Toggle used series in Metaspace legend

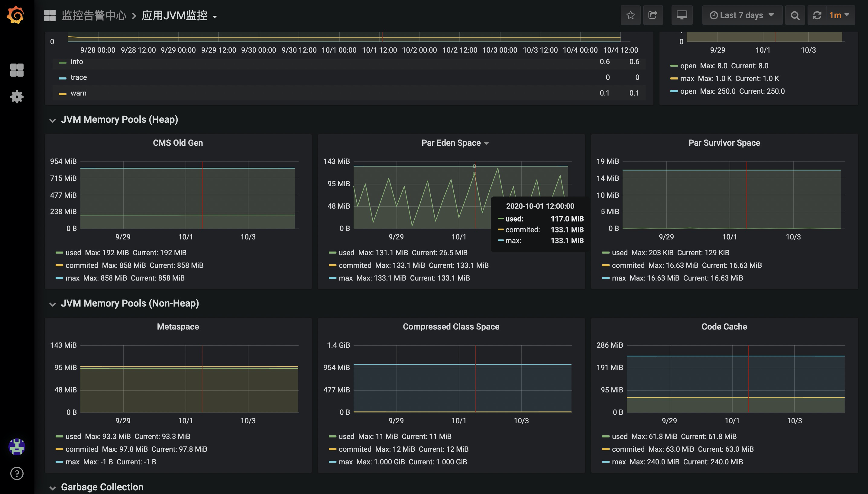(x=73, y=436)
